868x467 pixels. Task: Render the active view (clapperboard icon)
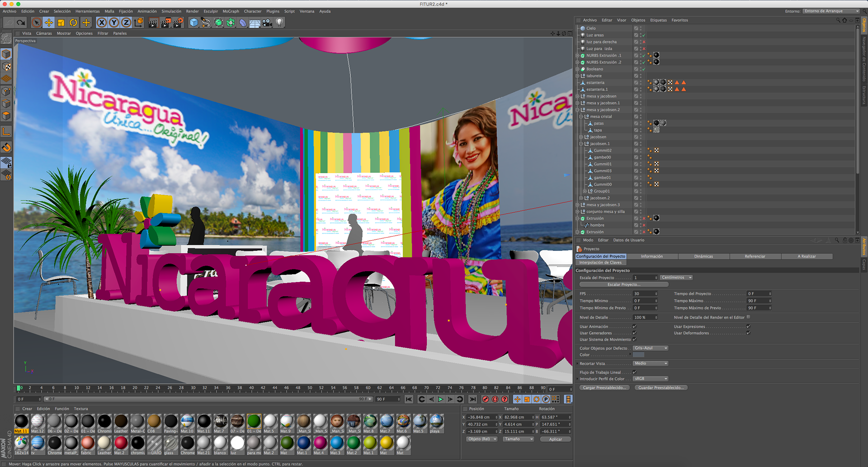pos(153,22)
